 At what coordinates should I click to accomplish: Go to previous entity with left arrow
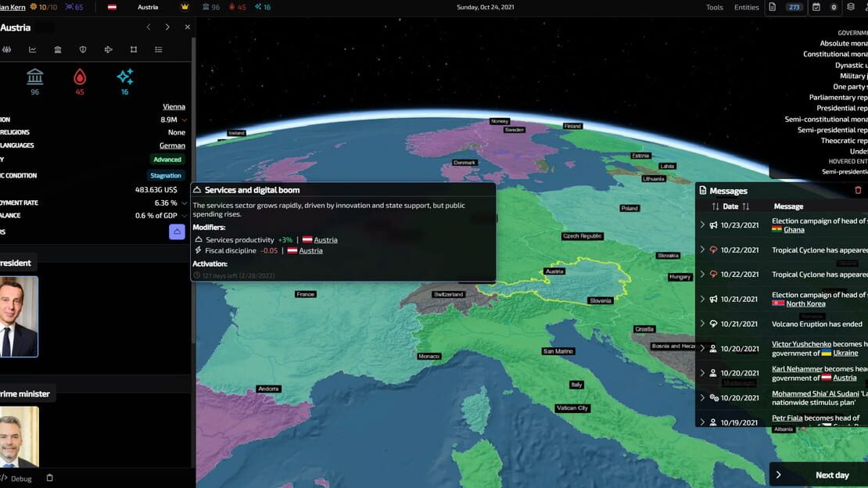click(149, 27)
